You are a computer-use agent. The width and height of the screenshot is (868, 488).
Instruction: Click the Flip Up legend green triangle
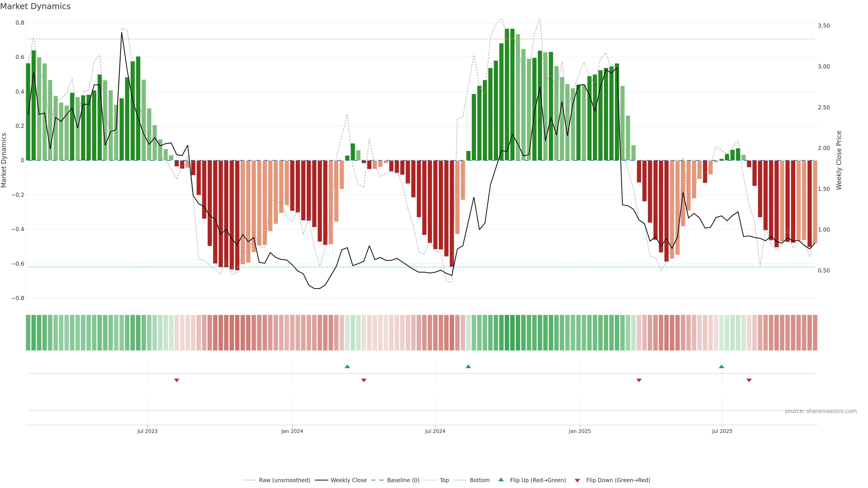(501, 480)
